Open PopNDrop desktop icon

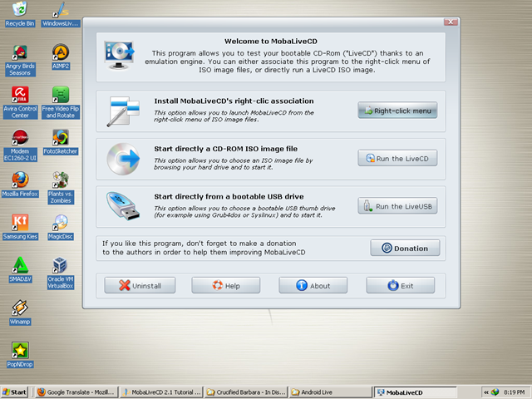pyautogui.click(x=20, y=355)
